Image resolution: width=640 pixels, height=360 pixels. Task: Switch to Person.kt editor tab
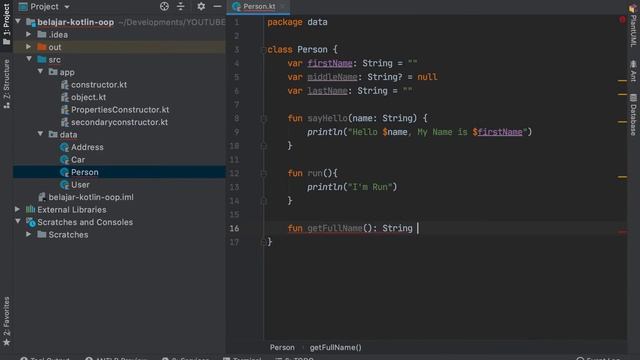tap(259, 7)
